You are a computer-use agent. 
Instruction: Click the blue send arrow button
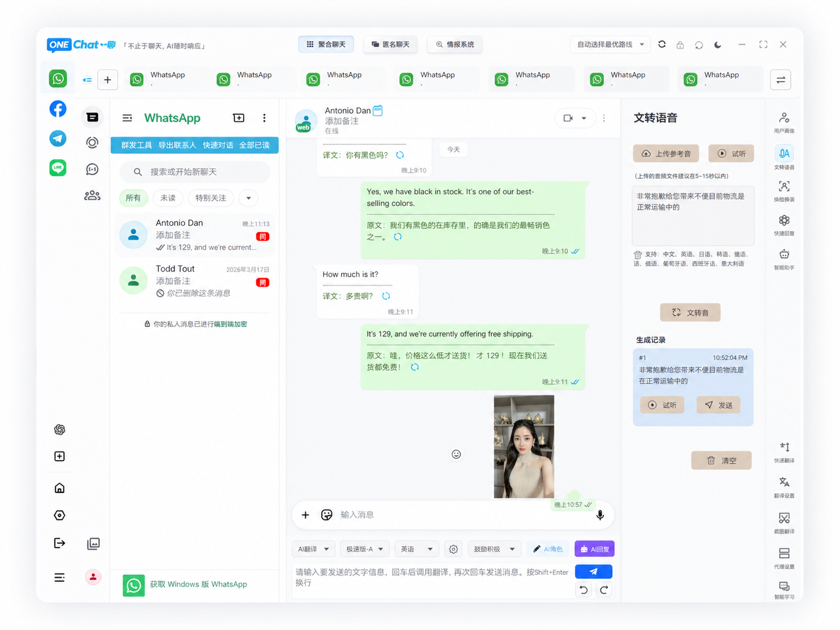(x=593, y=571)
